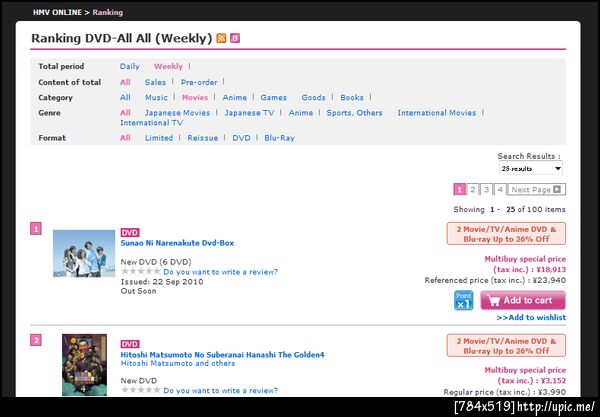Choose the Books category
600x417 pixels.
(352, 98)
